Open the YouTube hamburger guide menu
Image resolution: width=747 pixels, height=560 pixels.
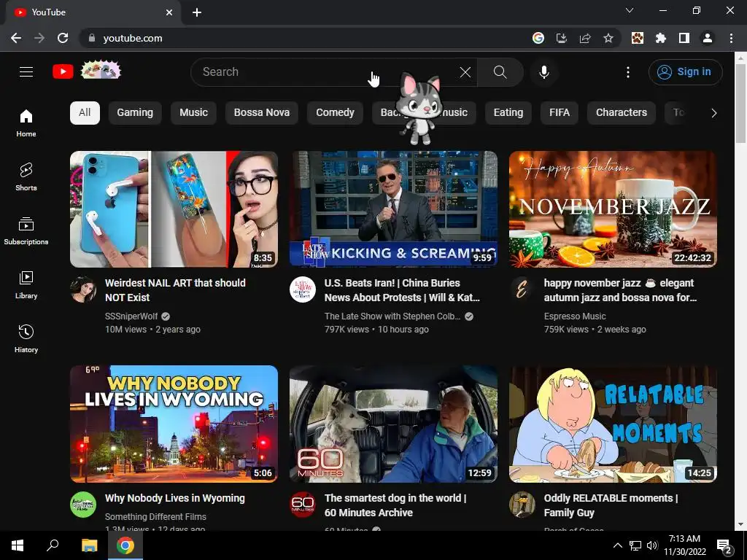(x=26, y=72)
